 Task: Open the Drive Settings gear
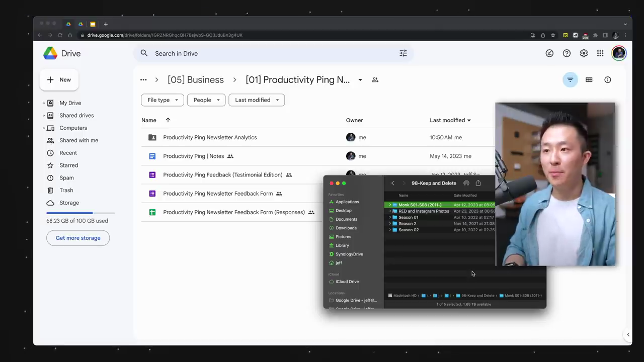tap(584, 53)
